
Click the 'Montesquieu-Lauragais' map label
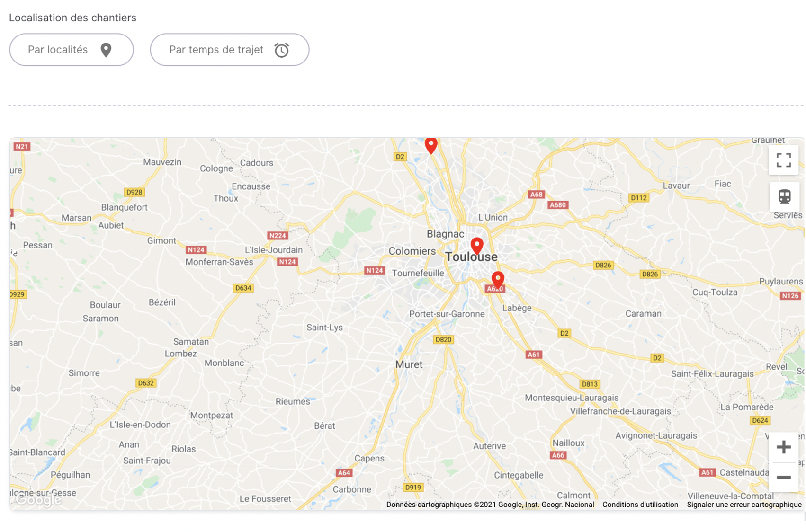[x=572, y=398]
